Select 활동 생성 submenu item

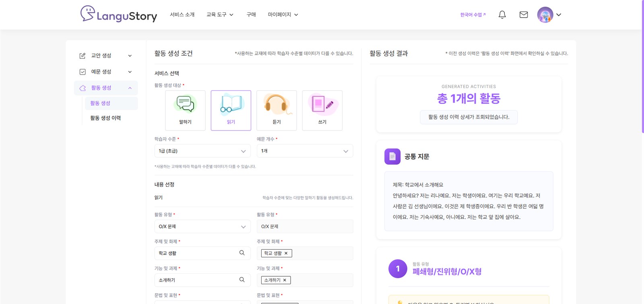pyautogui.click(x=111, y=103)
